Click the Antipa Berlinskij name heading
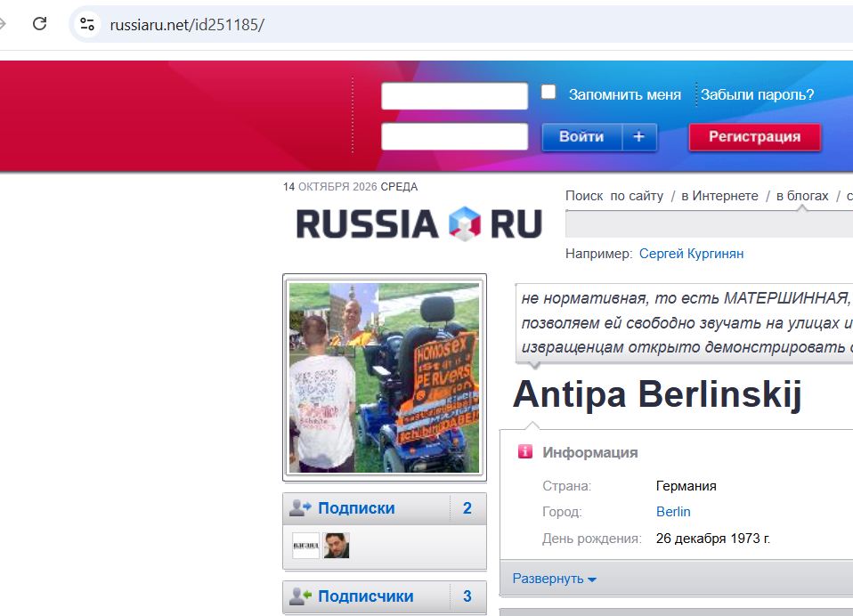Viewport: 853px width, 616px height. 657,394
